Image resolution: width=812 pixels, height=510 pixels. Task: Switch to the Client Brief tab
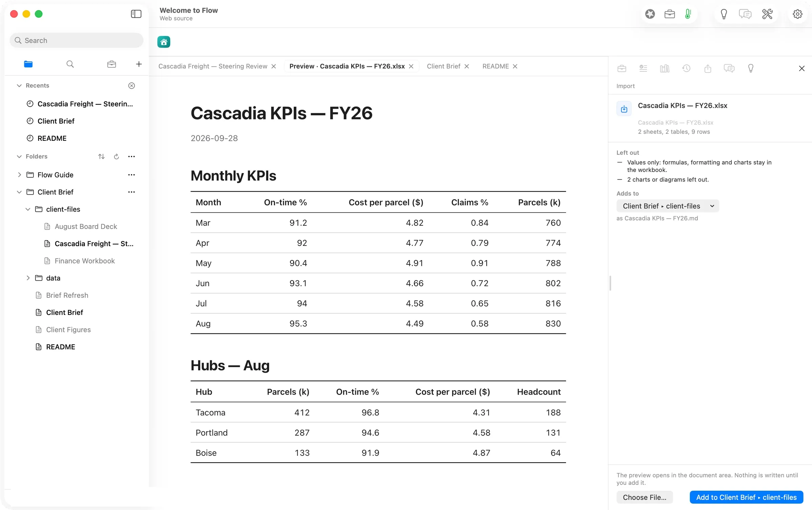click(444, 66)
